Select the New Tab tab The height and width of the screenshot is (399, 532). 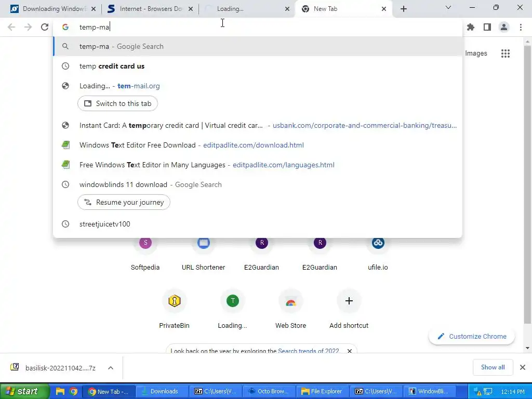coord(343,9)
